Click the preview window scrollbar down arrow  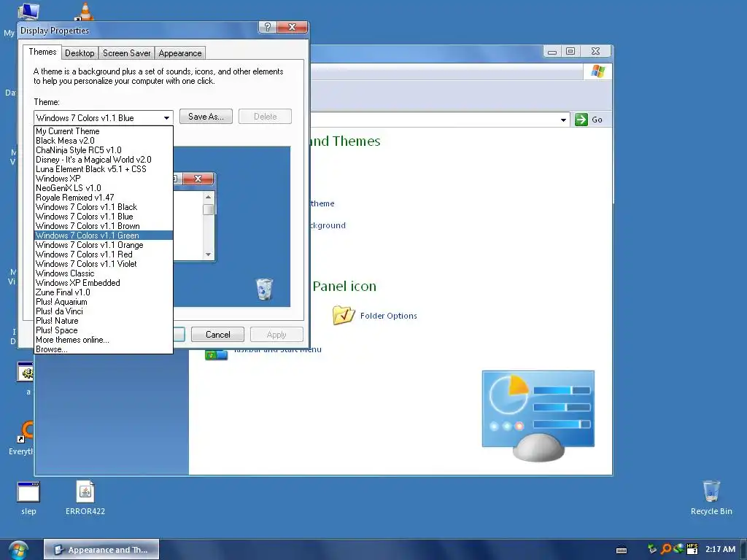(x=208, y=254)
